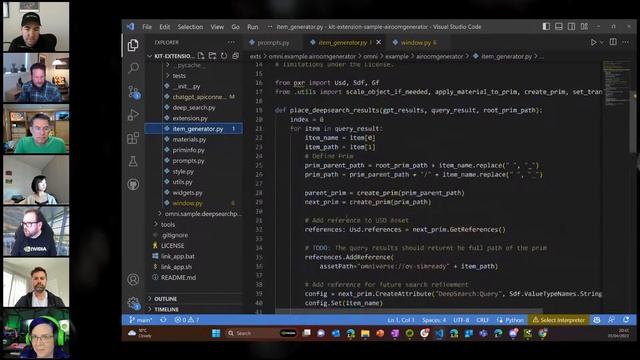Open the GitHub view in activity bar

(x=133, y=184)
